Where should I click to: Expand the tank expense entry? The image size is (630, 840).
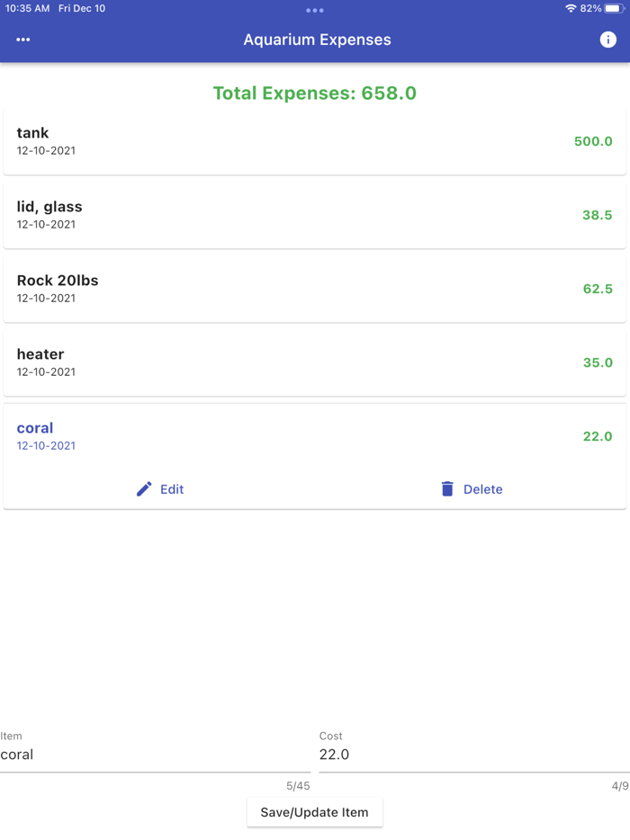pyautogui.click(x=315, y=141)
